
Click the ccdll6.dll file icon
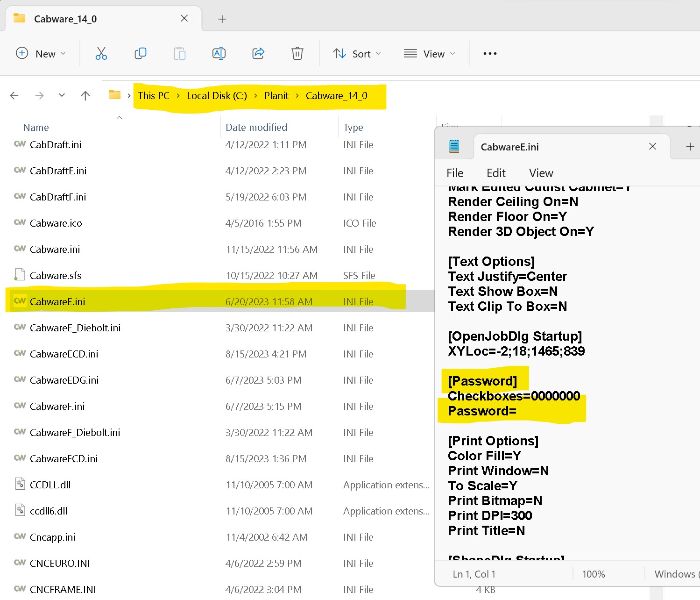[20, 510]
